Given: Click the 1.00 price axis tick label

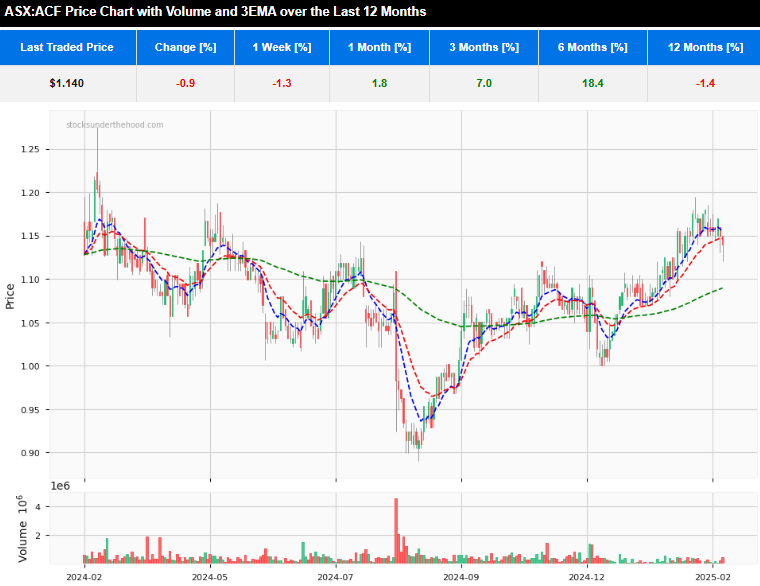Looking at the screenshot, I should (30, 366).
